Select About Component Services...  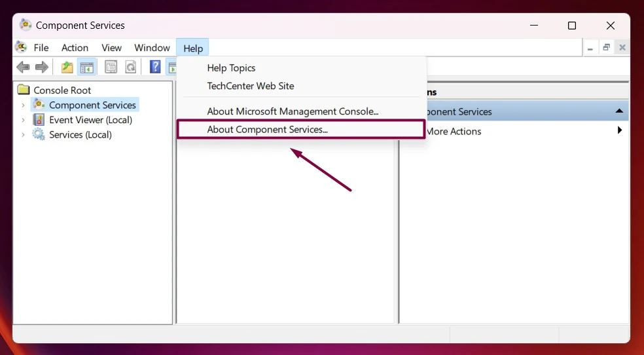(x=301, y=130)
